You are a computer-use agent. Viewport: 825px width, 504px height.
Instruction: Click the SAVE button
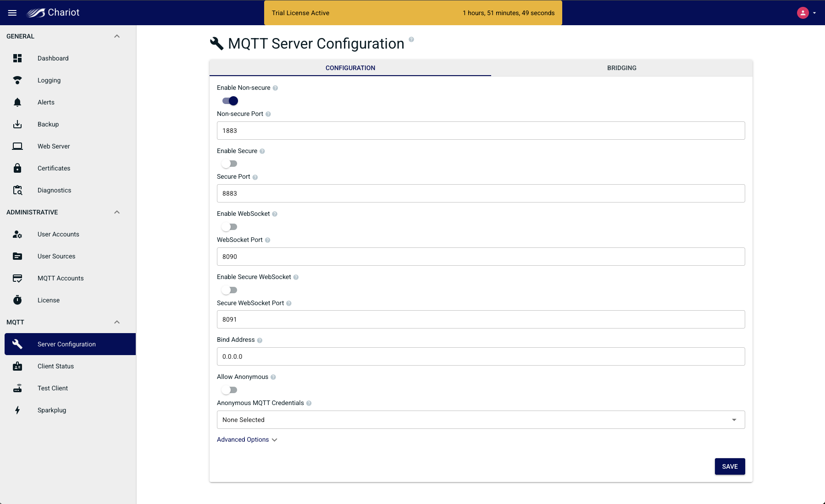(730, 466)
